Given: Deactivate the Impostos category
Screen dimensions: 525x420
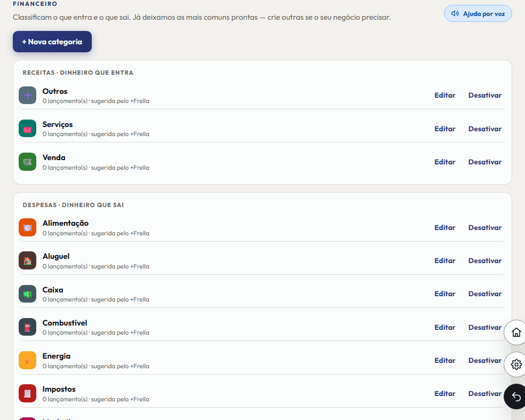Looking at the screenshot, I should click(485, 394).
